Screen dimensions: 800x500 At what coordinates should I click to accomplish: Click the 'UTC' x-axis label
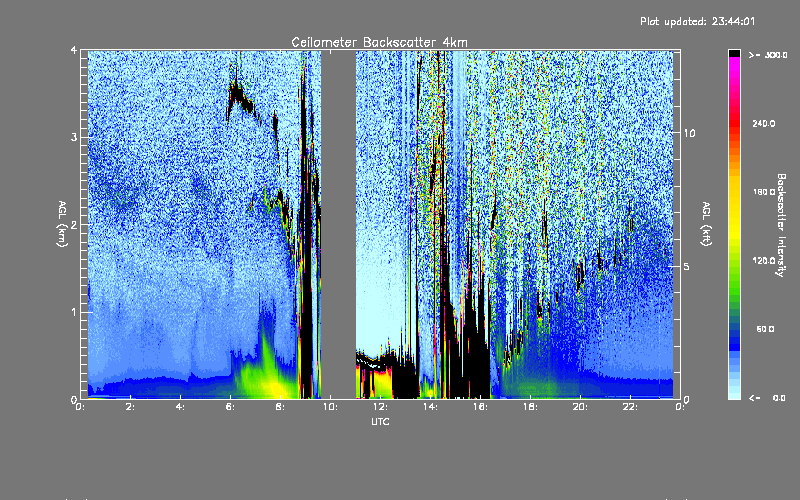(380, 421)
